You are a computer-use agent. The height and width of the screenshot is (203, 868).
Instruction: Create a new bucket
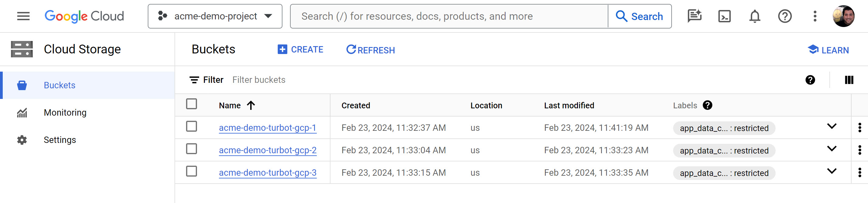click(x=300, y=49)
